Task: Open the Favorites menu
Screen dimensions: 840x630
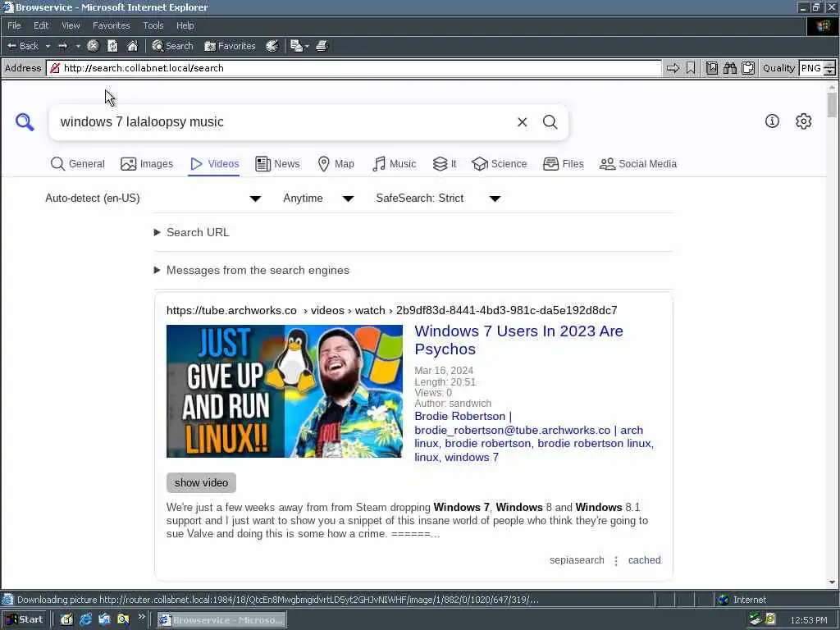Action: (111, 25)
